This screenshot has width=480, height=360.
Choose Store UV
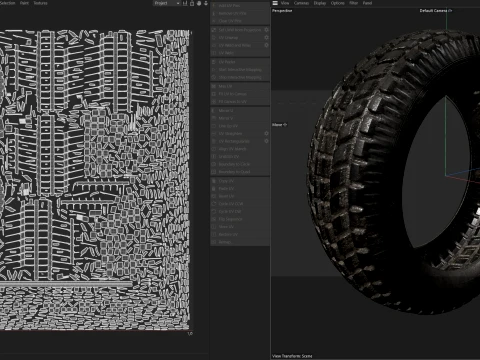pyautogui.click(x=240, y=227)
